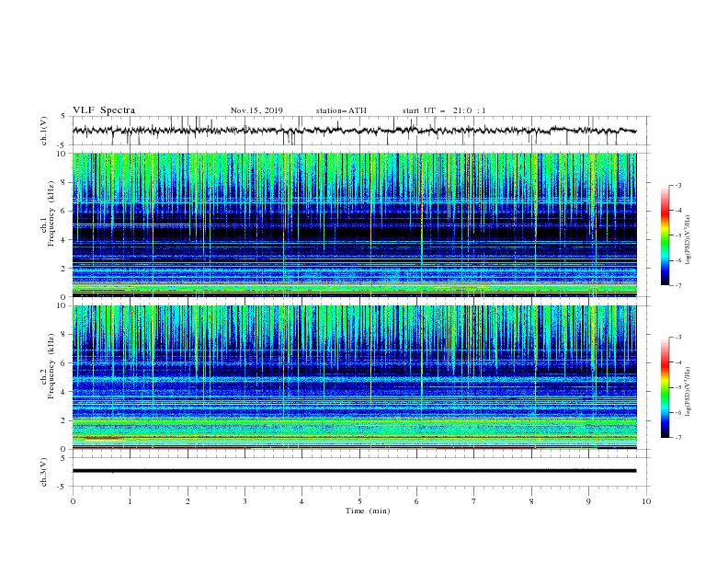This screenshot has width=728, height=563.
Task: Click the ch.3(V) axis label
Action: tap(44, 472)
